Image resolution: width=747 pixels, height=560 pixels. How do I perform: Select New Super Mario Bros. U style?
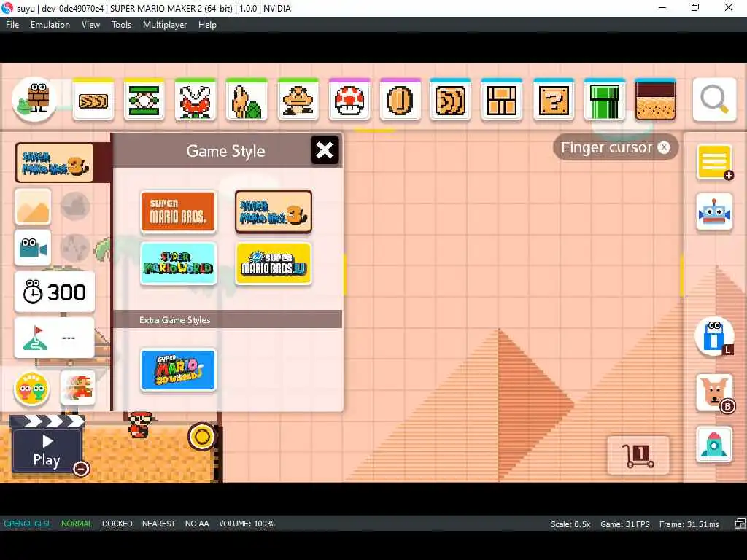pyautogui.click(x=274, y=263)
